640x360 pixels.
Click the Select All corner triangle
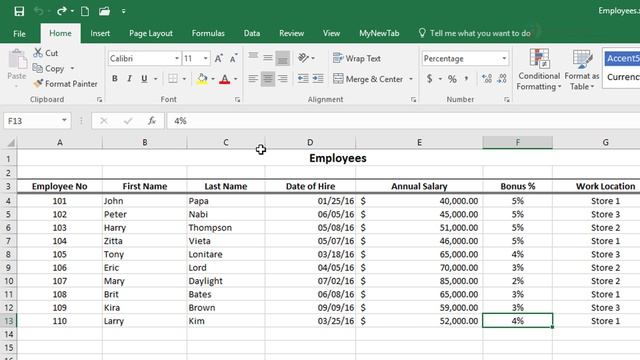click(x=11, y=142)
